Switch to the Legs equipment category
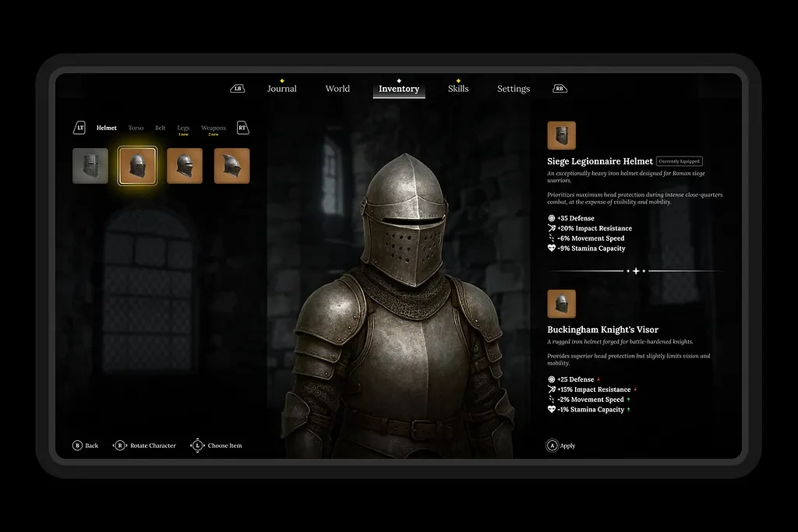 point(183,127)
